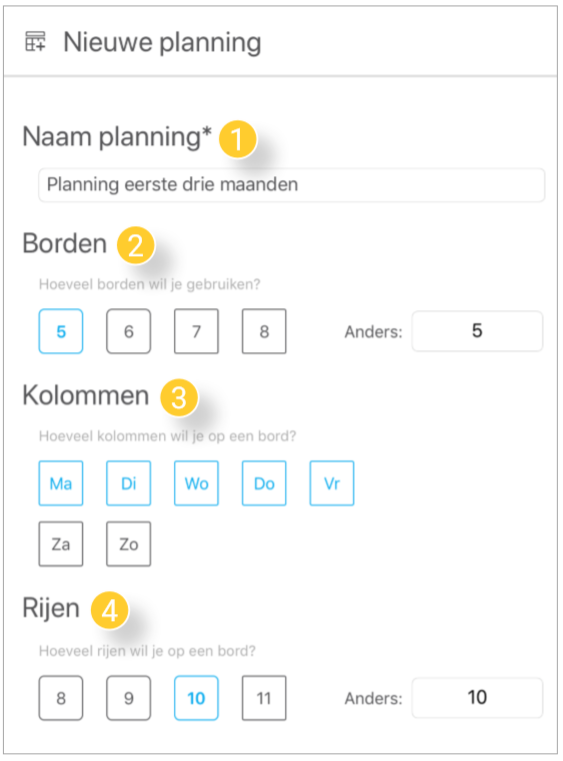This screenshot has width=563, height=761.
Task: Enable the Za column day
Action: (61, 544)
